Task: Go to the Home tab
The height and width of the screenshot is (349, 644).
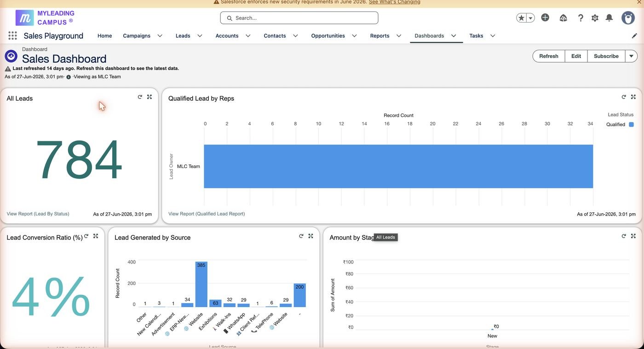Action: pyautogui.click(x=104, y=35)
